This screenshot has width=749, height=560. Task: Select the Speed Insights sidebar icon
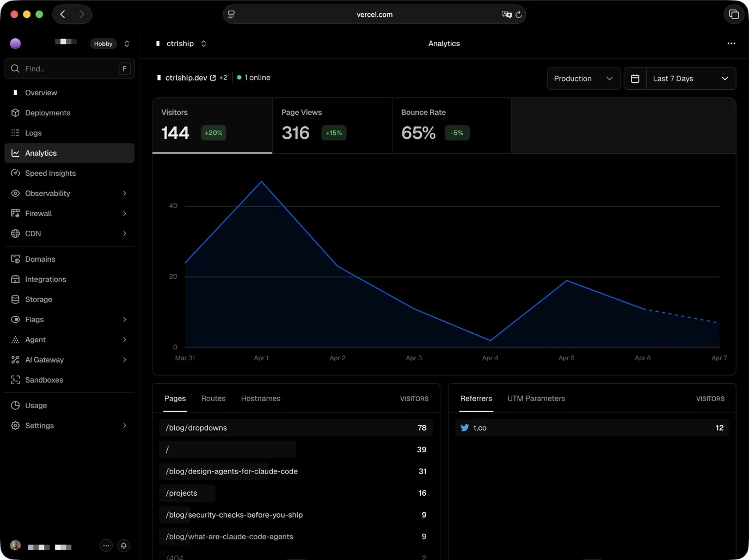(15, 173)
